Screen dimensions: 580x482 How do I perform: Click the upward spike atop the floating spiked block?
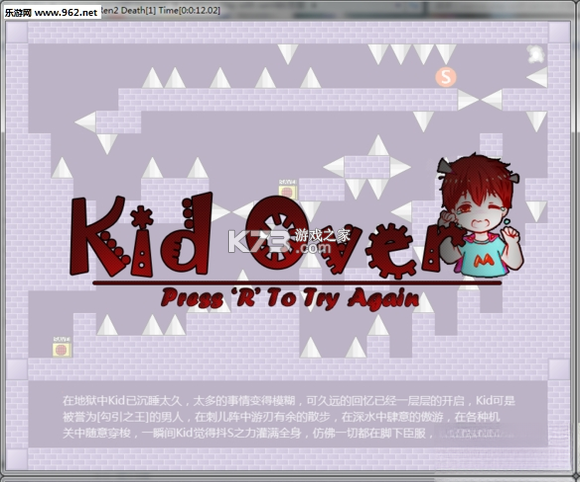click(x=378, y=145)
